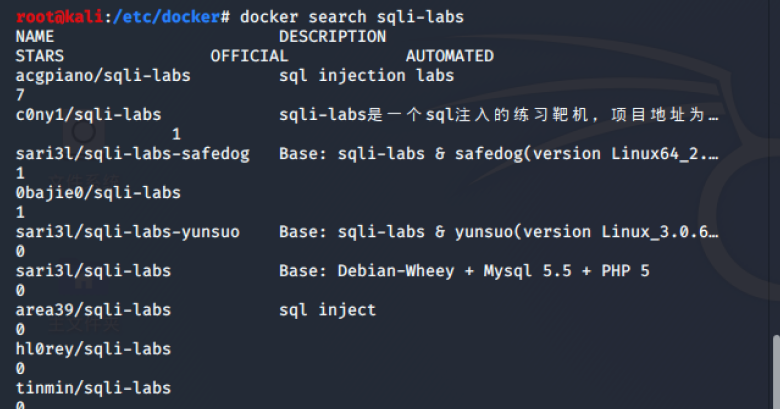Click the 'sql injection labs' description
Screen dimensions: 780x409
366,76
